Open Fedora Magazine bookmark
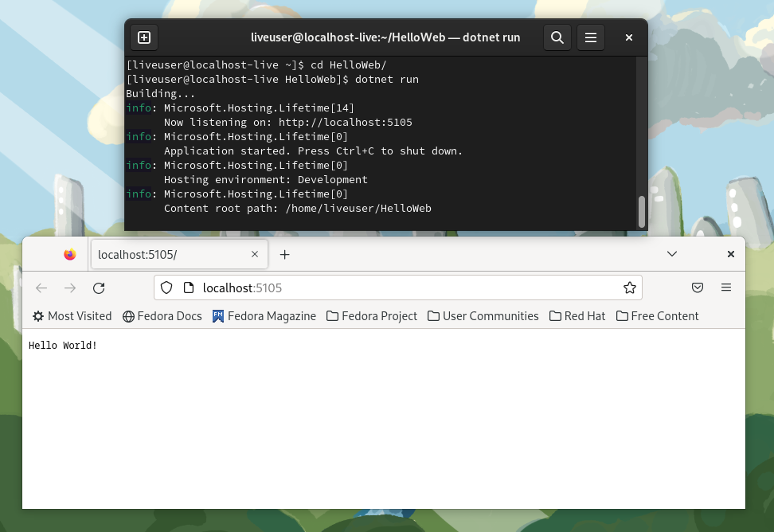Screen dimensions: 774x532 pos(264,316)
